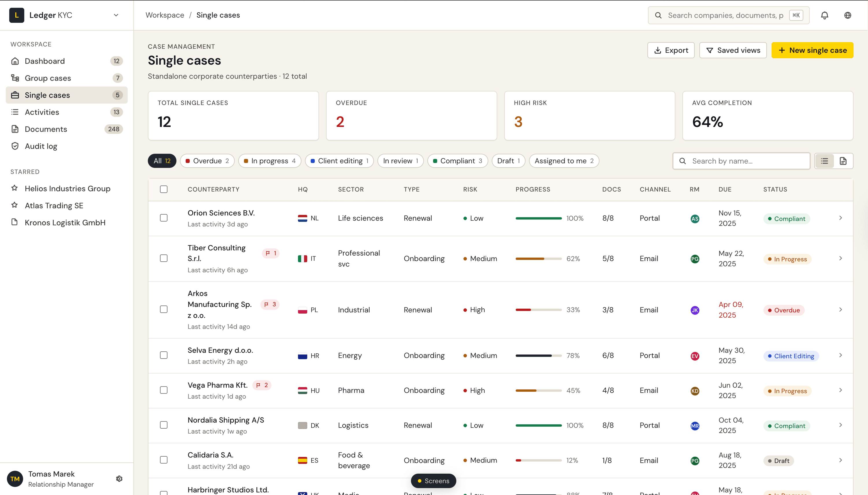Click the New single case button
This screenshot has width=868, height=495.
tap(812, 50)
